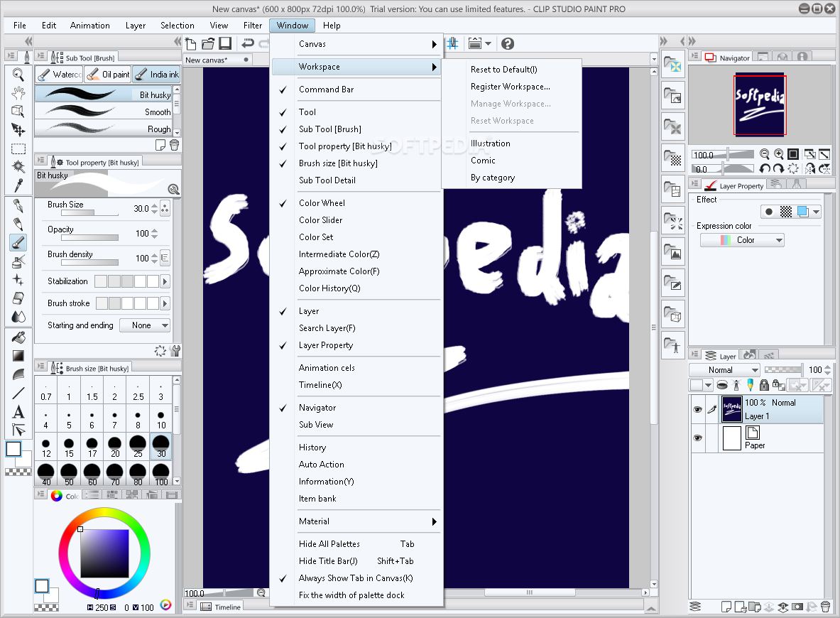Expand Brush stroke options arrow
840x618 pixels.
click(x=165, y=303)
